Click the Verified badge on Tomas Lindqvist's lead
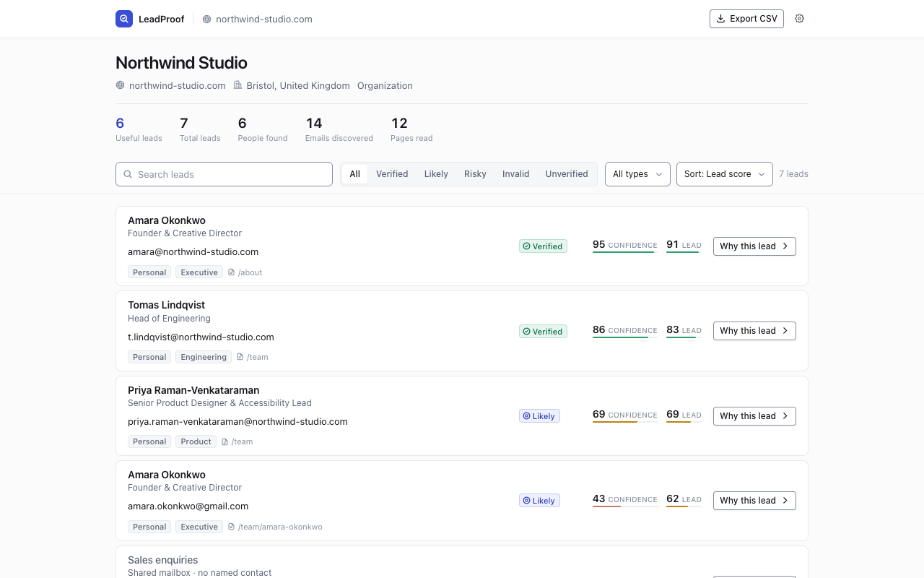Screen dimensions: 924x578 (543, 332)
